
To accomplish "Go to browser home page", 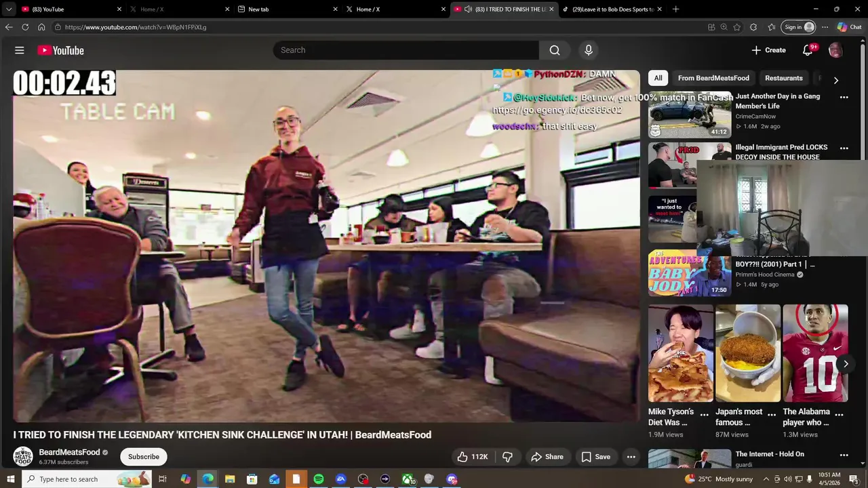I will [x=41, y=27].
